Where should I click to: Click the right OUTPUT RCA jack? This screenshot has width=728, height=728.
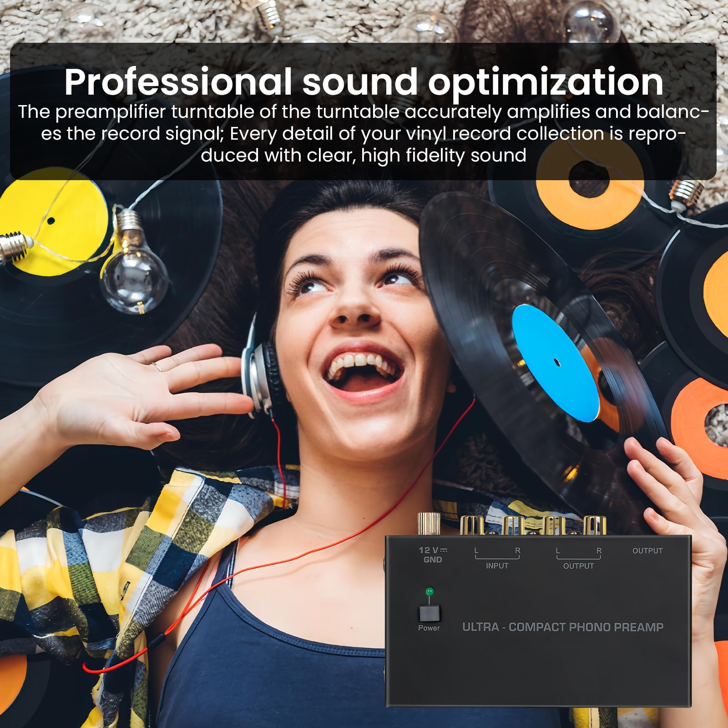(594, 526)
